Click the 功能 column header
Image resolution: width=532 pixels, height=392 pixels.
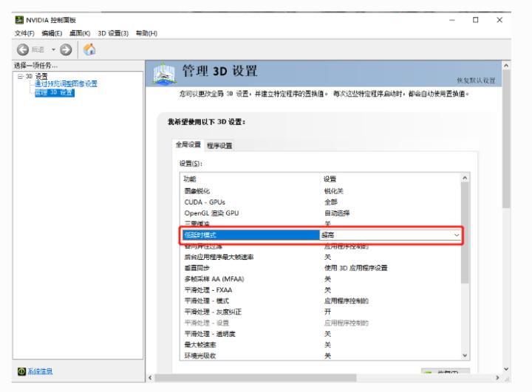(190, 179)
